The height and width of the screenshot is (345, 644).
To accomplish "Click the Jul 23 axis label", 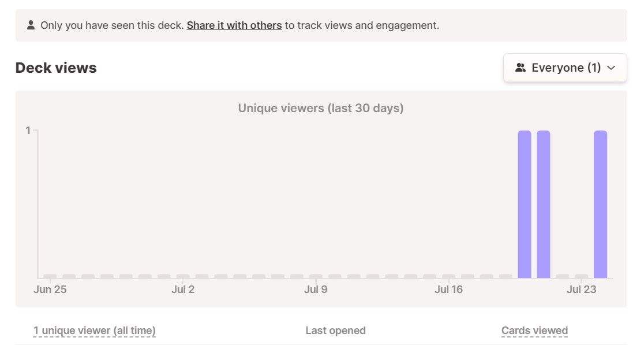I will click(x=581, y=289).
